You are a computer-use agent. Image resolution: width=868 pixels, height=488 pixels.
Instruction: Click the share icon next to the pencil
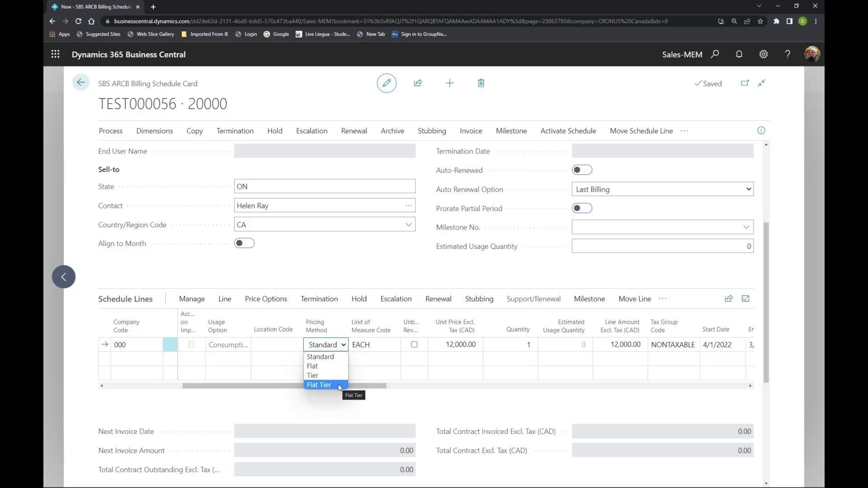(x=418, y=83)
